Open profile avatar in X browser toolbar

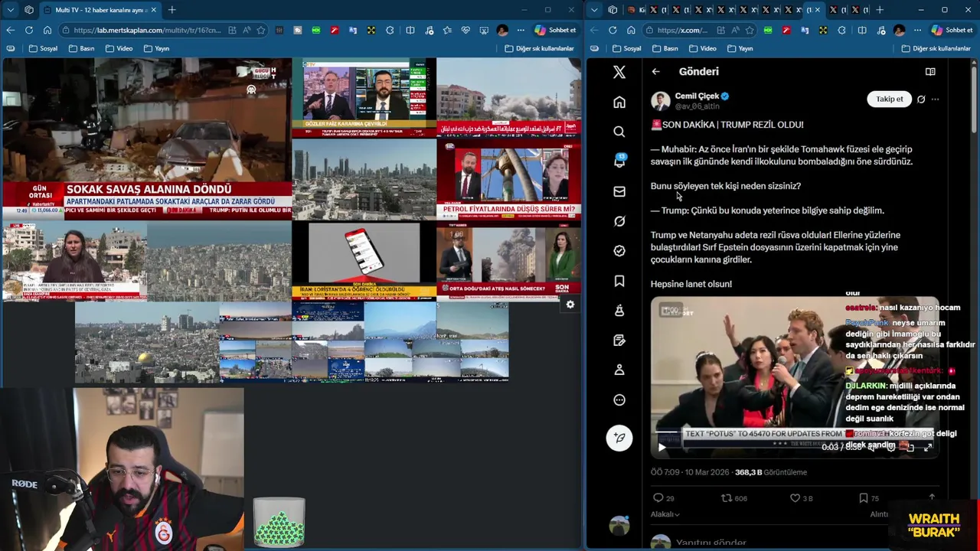899,30
